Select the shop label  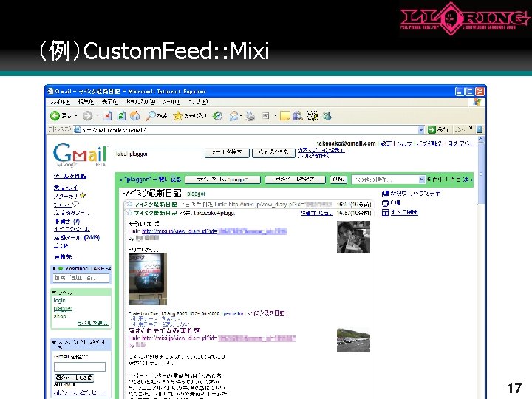point(60,316)
